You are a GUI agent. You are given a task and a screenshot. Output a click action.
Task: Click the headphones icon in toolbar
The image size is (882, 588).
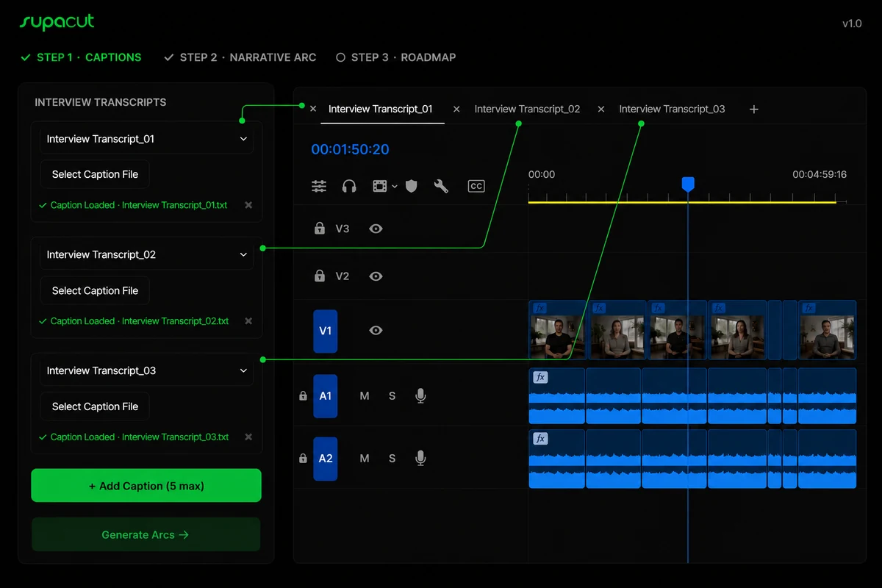[349, 186]
